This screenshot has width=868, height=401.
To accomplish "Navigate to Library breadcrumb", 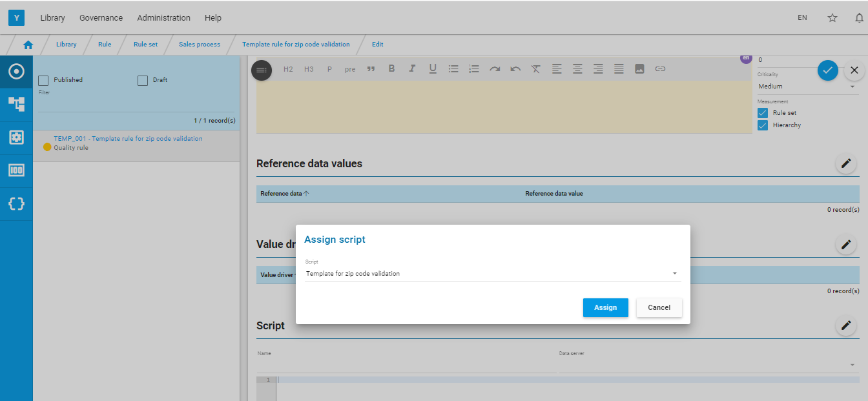I will 67,45.
